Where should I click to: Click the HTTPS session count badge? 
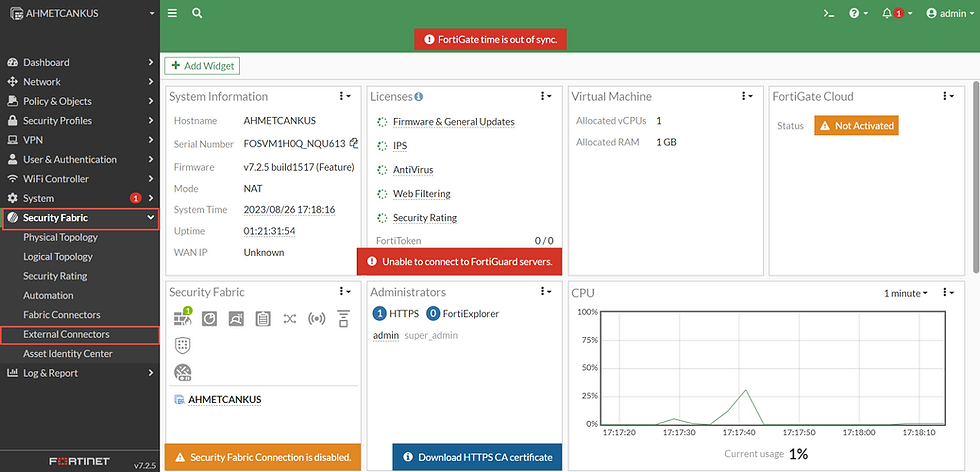coord(379,314)
